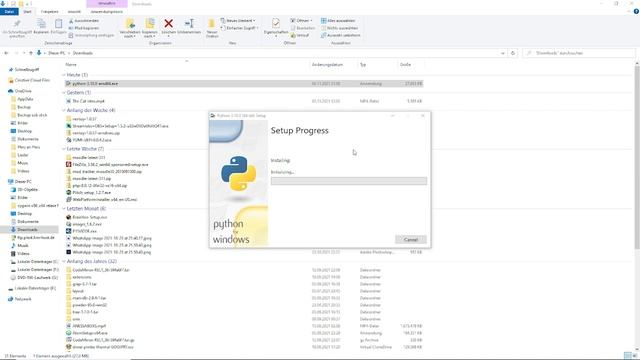Screen dimensions: 640x360
Task: Switch to the Freigeben ribbon tab
Action: point(49,11)
